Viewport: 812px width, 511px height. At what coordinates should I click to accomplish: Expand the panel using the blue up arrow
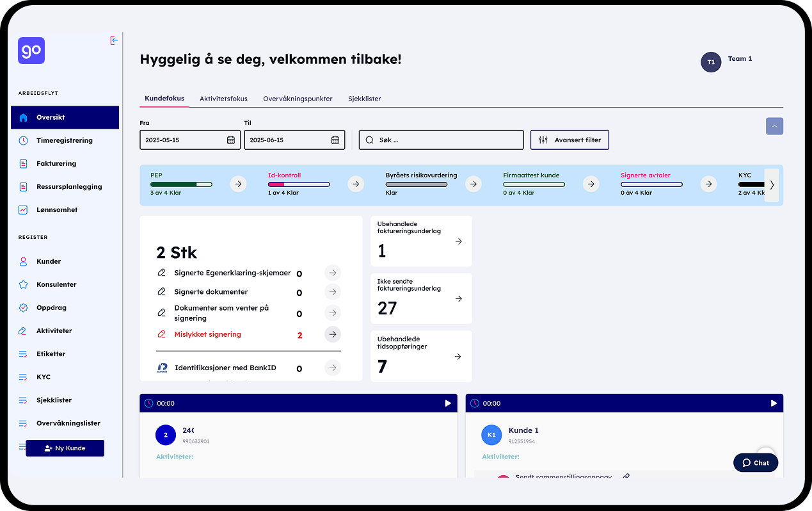[x=774, y=127]
